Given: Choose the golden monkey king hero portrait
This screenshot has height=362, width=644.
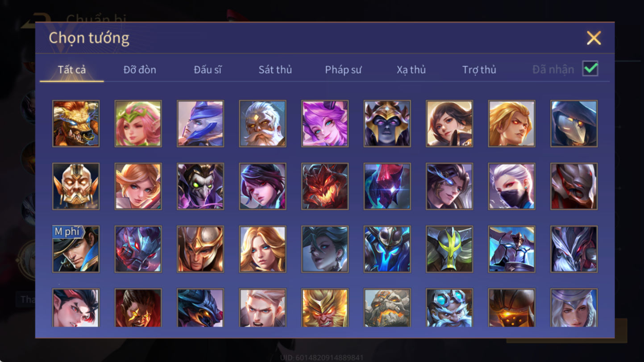Looking at the screenshot, I should point(325,308).
